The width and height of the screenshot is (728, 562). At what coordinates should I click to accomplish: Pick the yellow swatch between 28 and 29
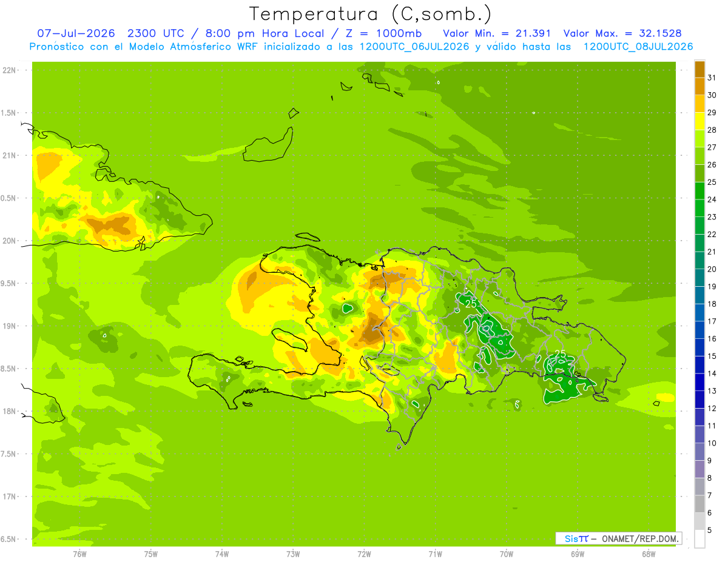point(699,121)
